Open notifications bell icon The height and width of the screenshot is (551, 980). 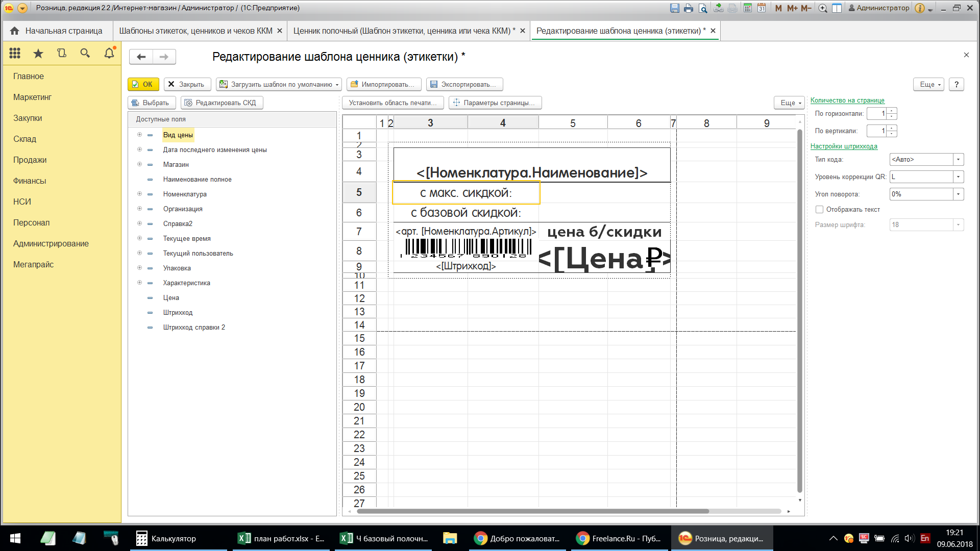pos(109,53)
